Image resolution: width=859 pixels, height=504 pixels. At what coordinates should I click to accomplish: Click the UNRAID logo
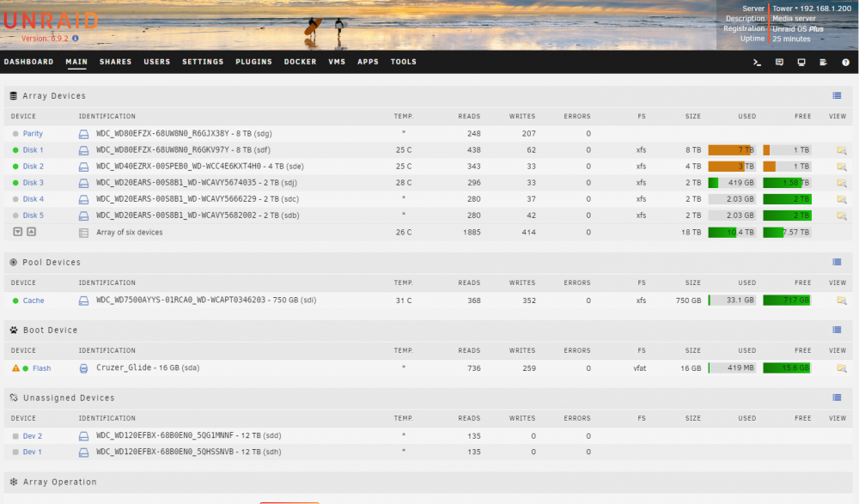51,21
